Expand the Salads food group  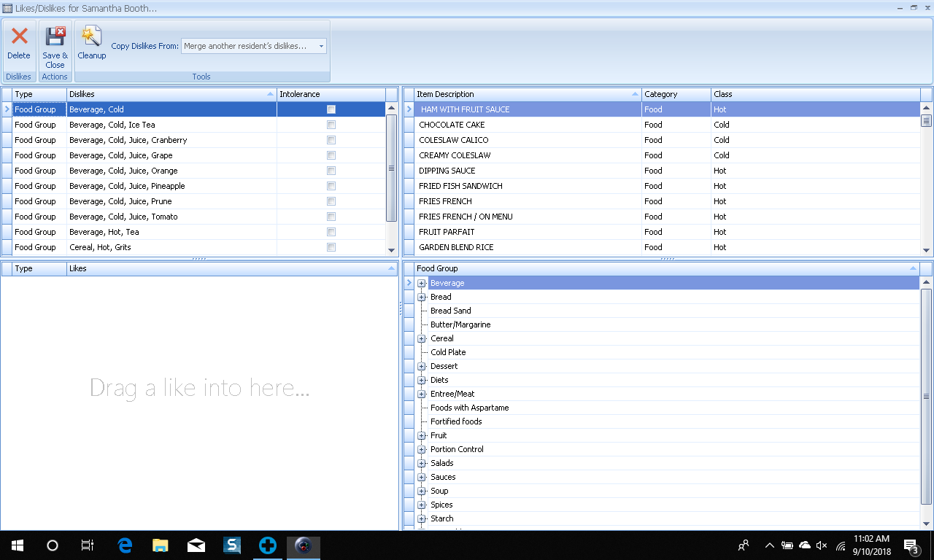pos(422,463)
